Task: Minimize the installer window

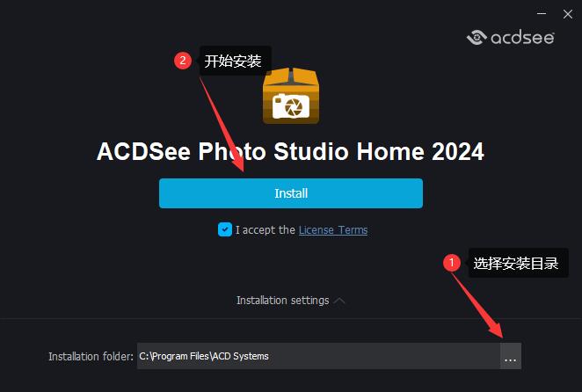Action: [542, 14]
